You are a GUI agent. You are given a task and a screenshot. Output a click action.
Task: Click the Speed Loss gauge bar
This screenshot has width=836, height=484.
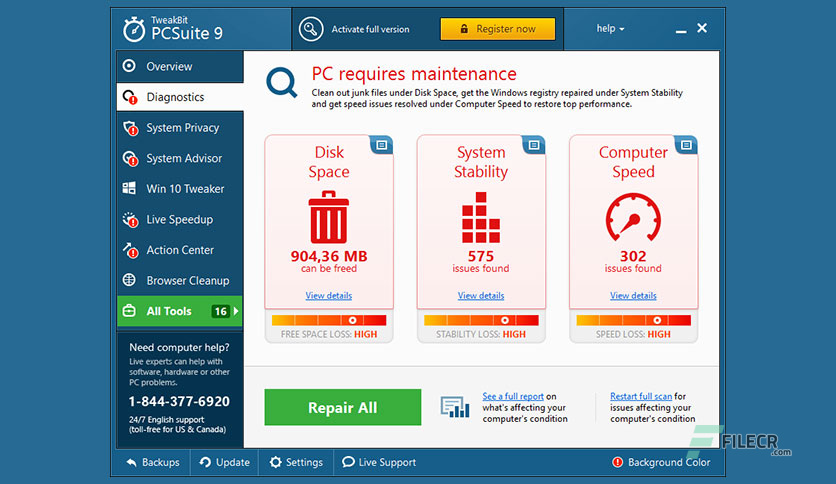(633, 320)
